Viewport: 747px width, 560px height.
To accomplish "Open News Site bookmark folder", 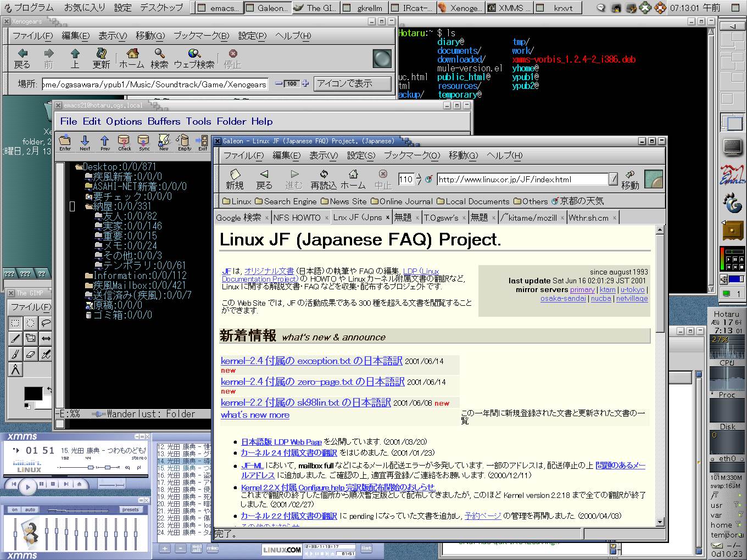I will coord(343,201).
